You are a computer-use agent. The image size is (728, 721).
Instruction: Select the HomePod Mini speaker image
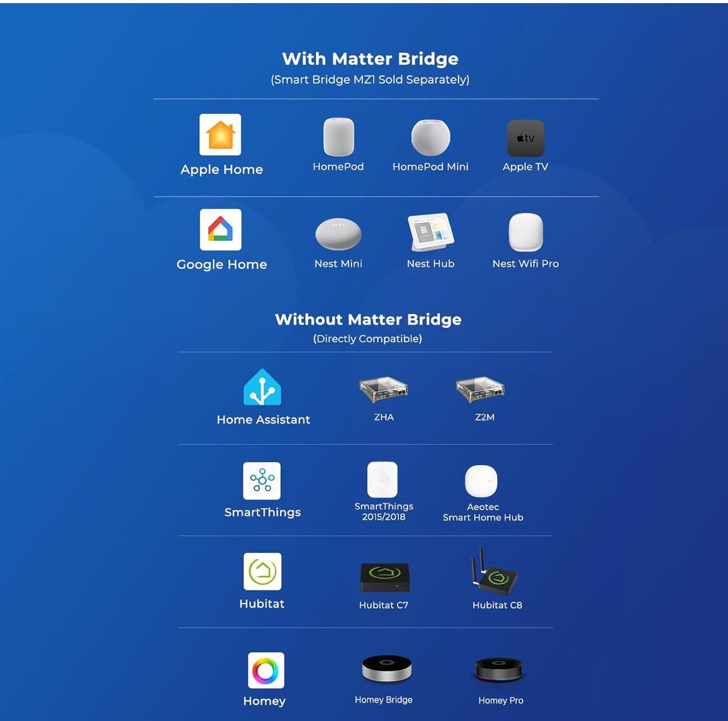[x=431, y=137]
